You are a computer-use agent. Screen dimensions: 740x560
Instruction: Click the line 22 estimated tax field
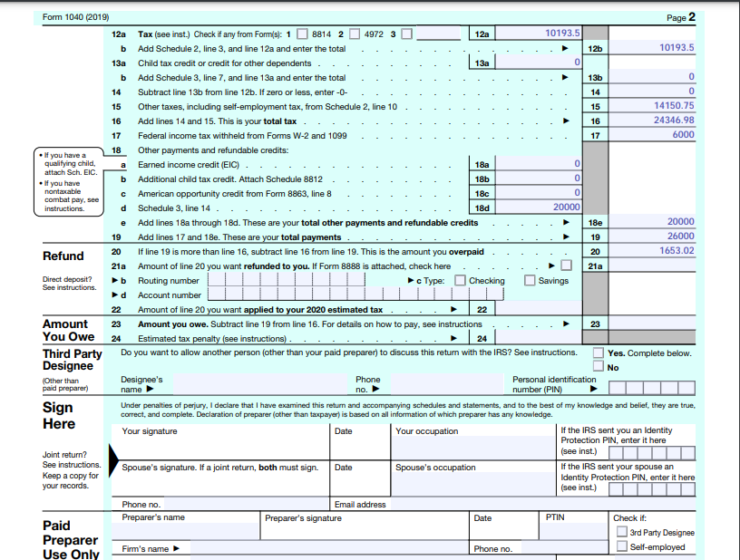point(538,309)
